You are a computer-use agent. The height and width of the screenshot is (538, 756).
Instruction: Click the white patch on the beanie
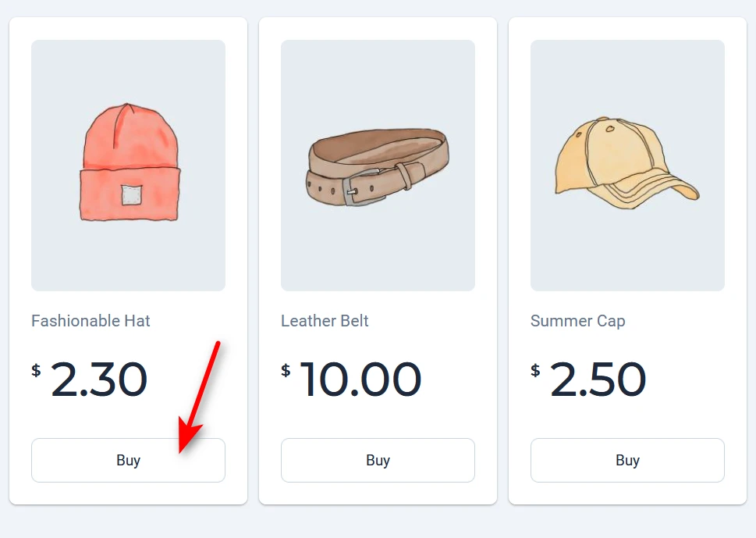point(130,195)
